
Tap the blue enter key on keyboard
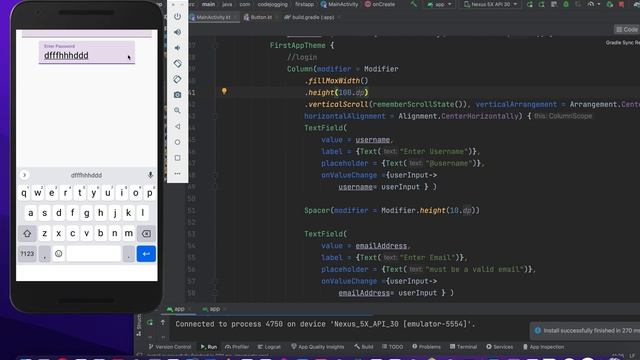click(x=146, y=254)
